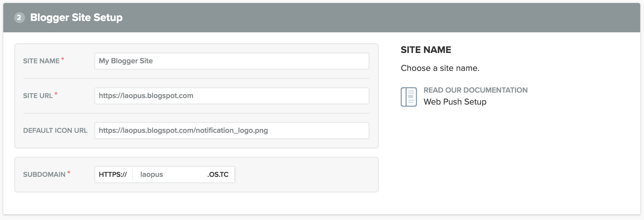Click the HTTPS:// prefix on the subdomain field
This screenshot has height=220, width=644.
tap(113, 175)
